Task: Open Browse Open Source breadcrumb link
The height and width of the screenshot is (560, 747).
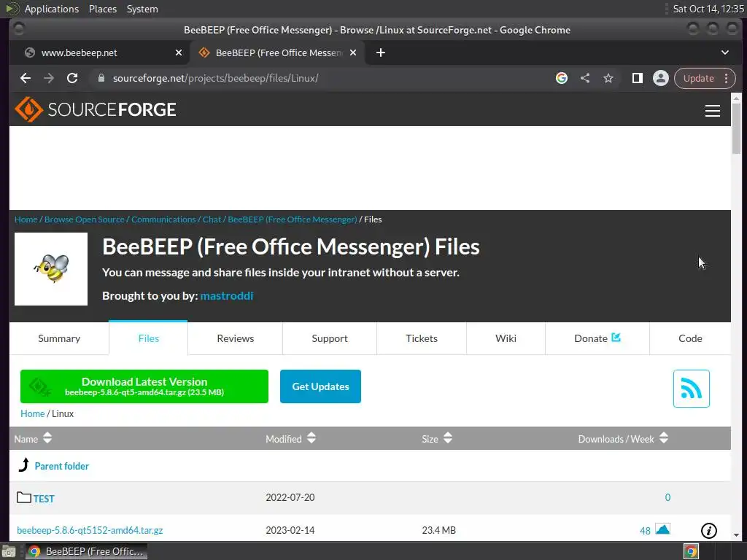Action: tap(85, 219)
